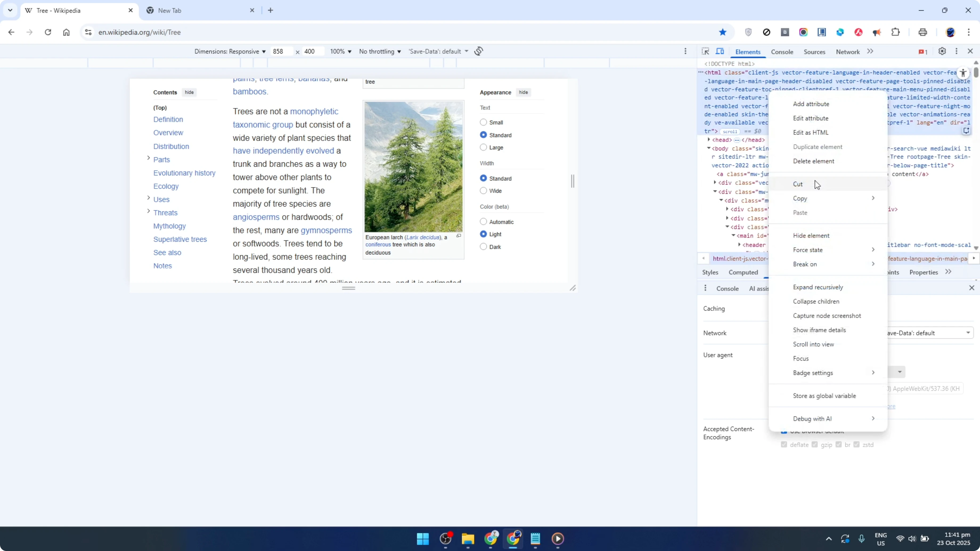Toggle the device toolbar icon
980x551 pixels.
click(x=720, y=51)
